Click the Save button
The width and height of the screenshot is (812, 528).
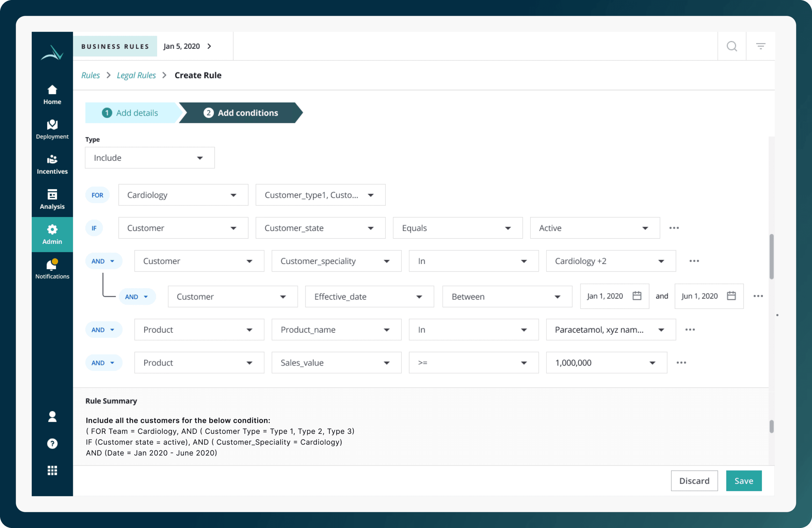[x=743, y=480]
